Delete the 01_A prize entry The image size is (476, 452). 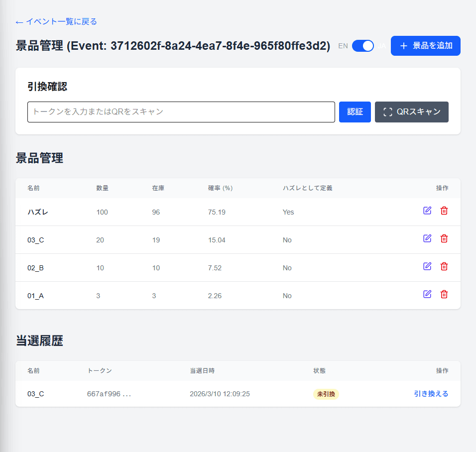pyautogui.click(x=444, y=294)
